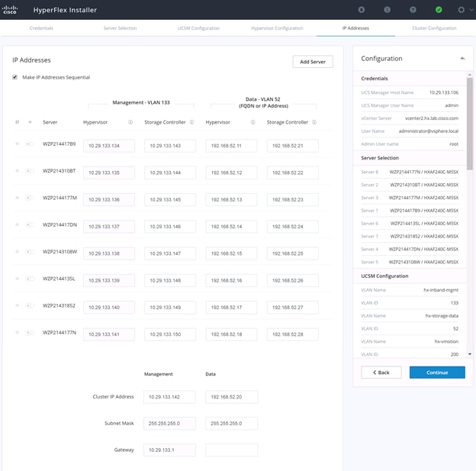Grab the drag handle for WZP214417DN

17,224
